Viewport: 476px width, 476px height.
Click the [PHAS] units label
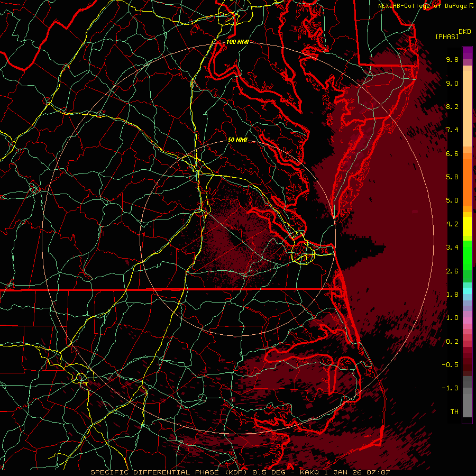447,36
